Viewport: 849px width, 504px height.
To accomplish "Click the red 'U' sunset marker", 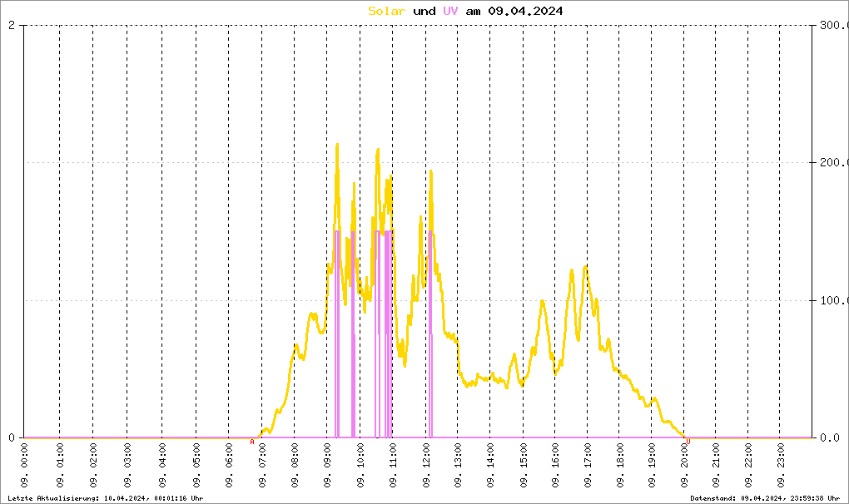I will [x=688, y=442].
